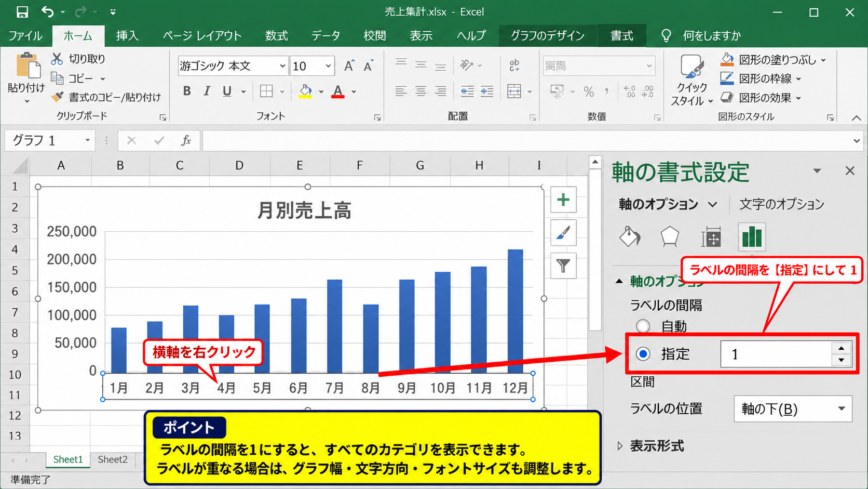Click the Chart Styles brush button

[x=563, y=233]
